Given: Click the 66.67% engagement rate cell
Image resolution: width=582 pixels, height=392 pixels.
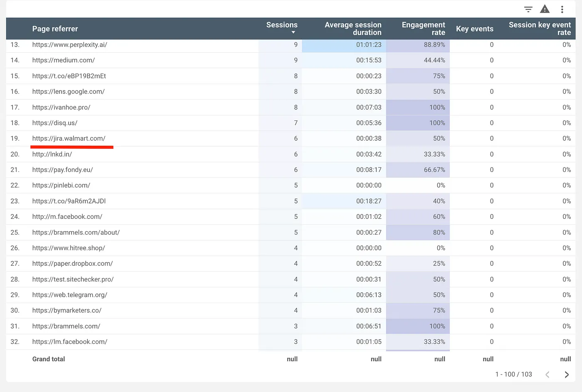Looking at the screenshot, I should coord(418,170).
